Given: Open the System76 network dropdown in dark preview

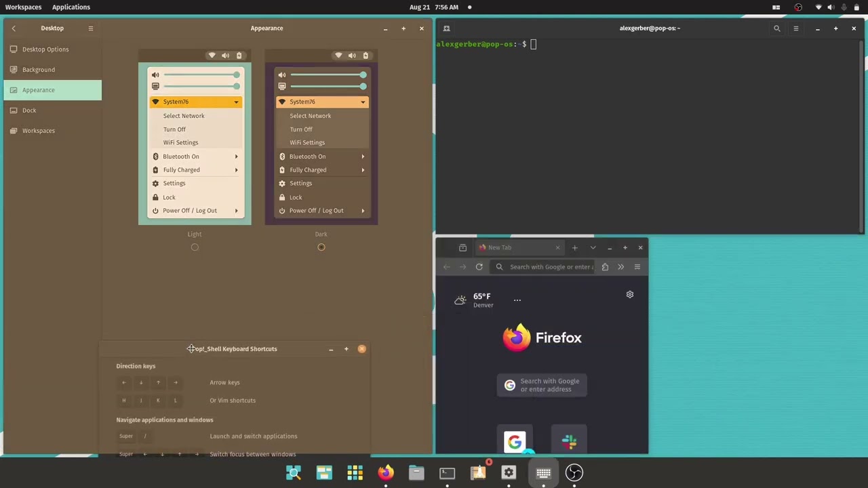Looking at the screenshot, I should click(321, 101).
